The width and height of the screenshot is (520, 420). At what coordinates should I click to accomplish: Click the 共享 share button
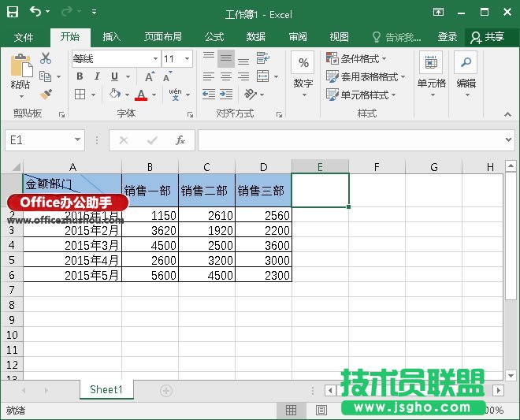[488, 37]
